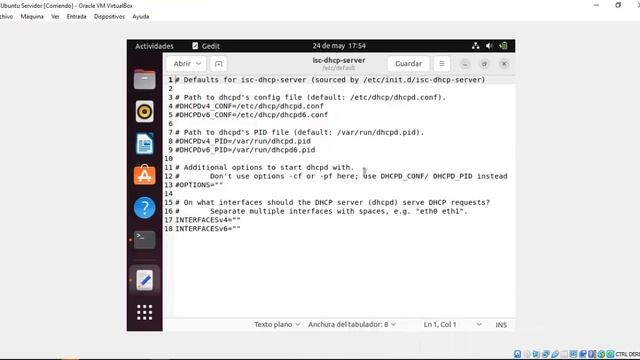This screenshot has width=640, height=360.
Task: Open the Gedit app menu in top bar
Action: 206,46
